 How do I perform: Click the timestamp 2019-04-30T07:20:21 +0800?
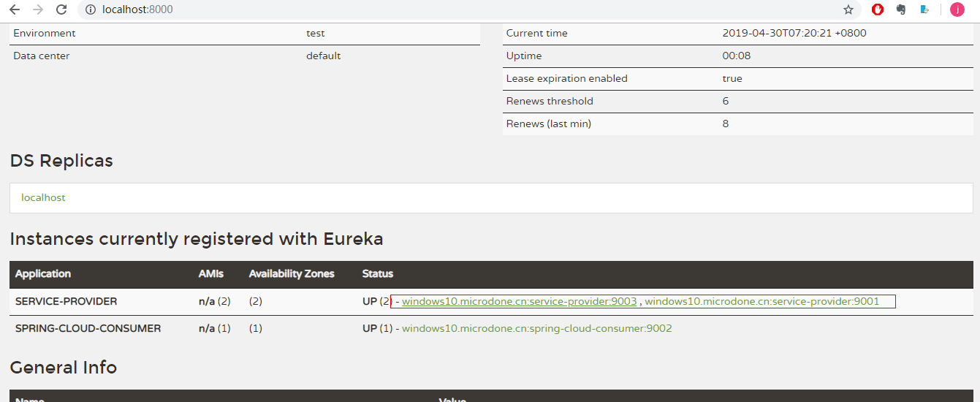[x=794, y=33]
